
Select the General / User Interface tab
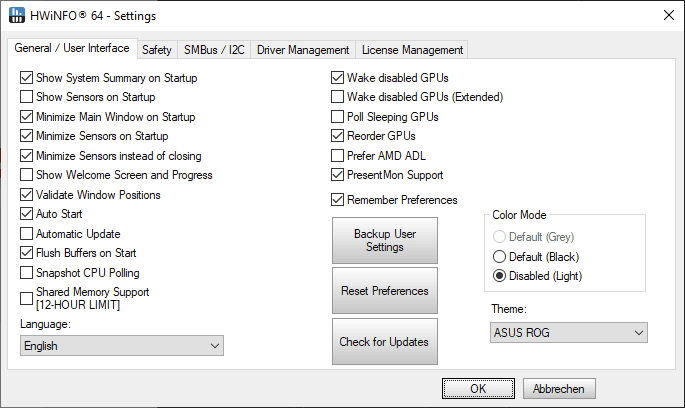click(x=72, y=48)
